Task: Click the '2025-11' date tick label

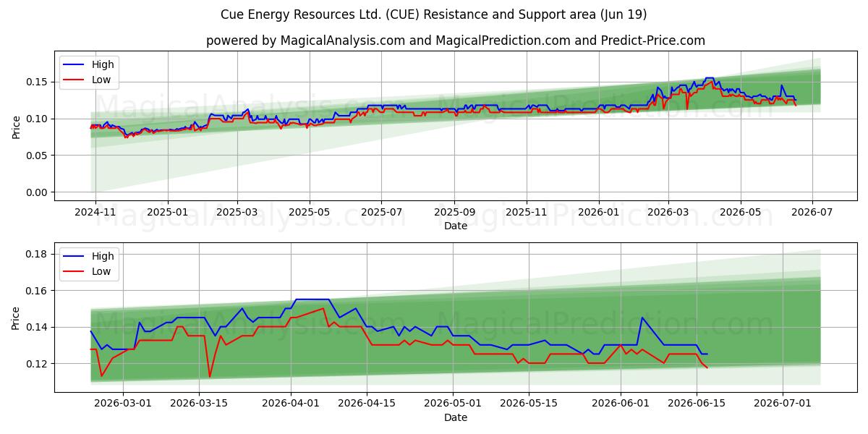Action: pos(527,212)
